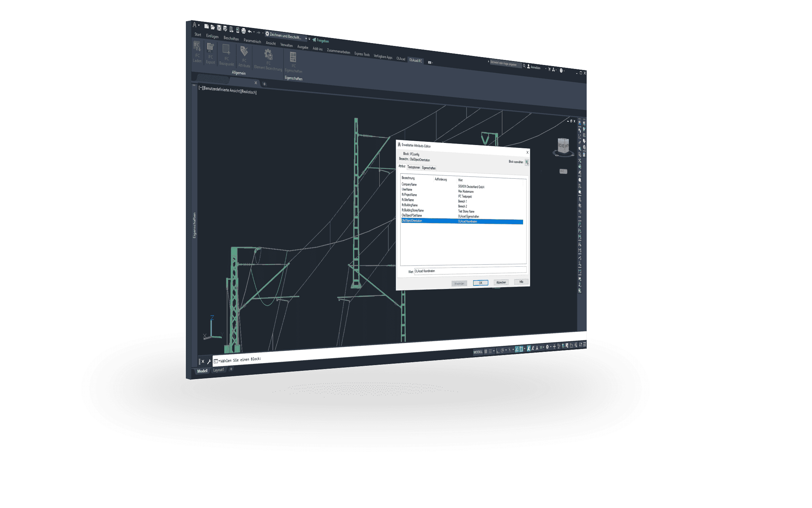Toggle grid display in status bar
812x508 pixels.
(486, 351)
